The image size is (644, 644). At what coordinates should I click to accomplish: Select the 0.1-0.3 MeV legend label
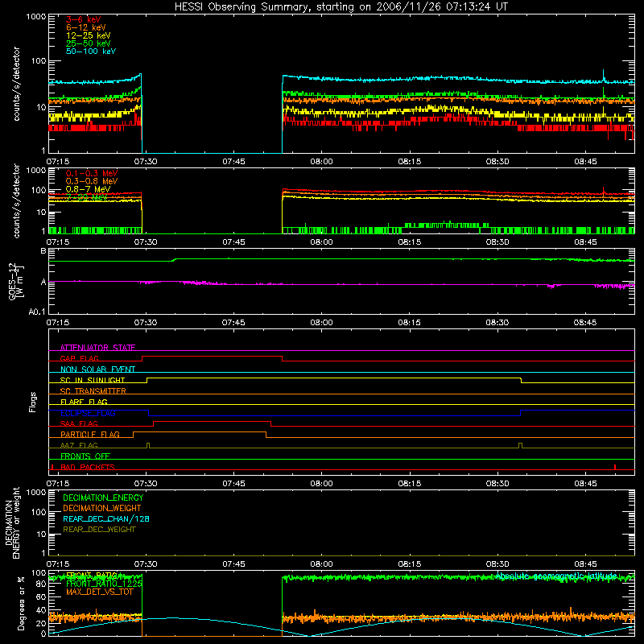tap(92, 173)
